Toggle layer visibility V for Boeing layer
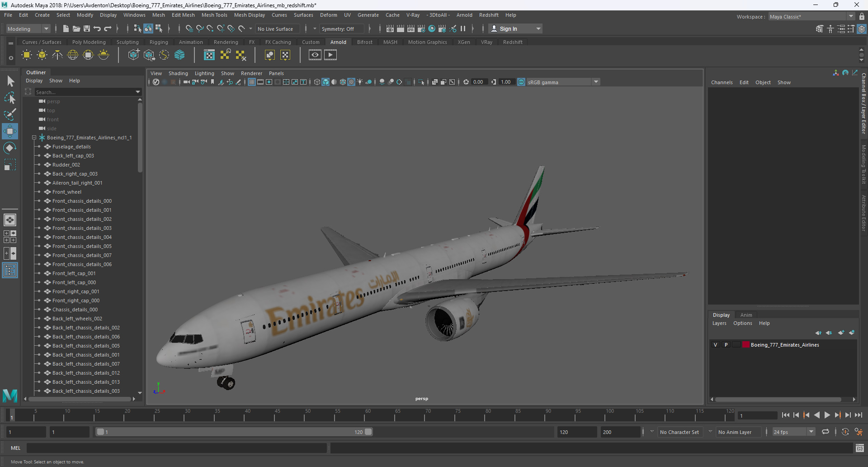 pos(715,345)
